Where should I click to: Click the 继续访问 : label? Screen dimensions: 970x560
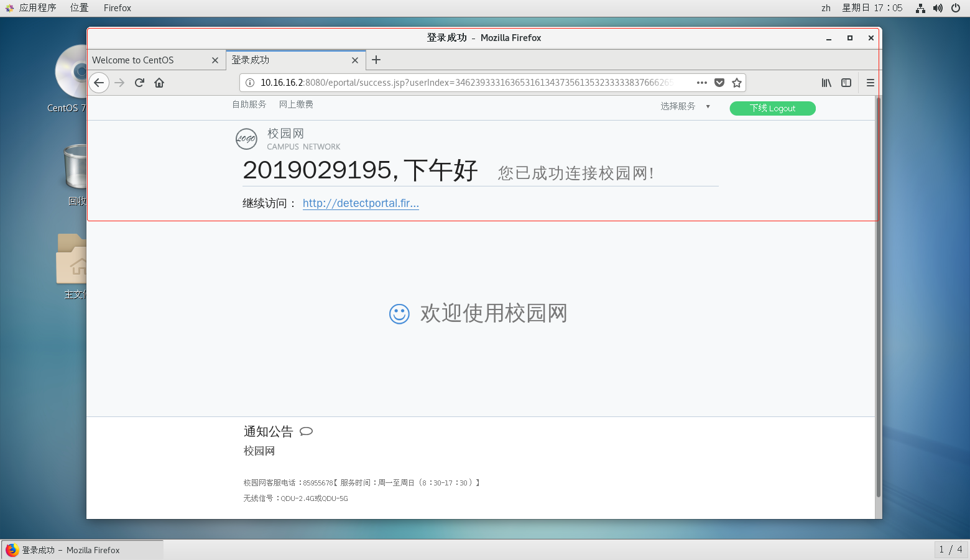tap(269, 203)
